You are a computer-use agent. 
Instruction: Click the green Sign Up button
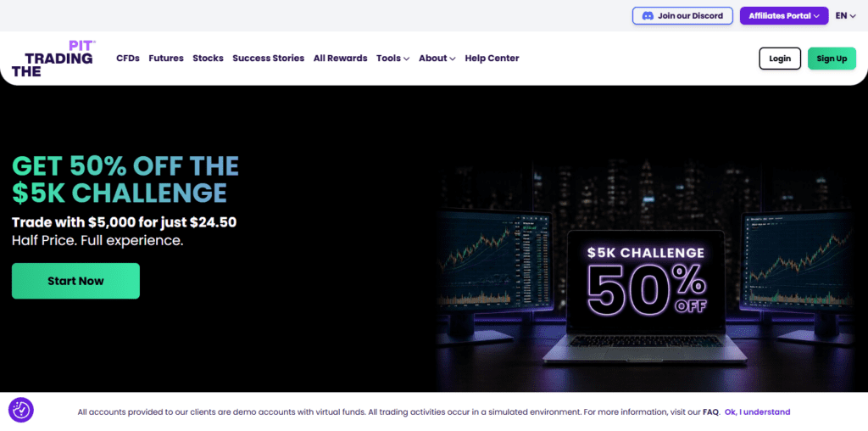(x=832, y=59)
